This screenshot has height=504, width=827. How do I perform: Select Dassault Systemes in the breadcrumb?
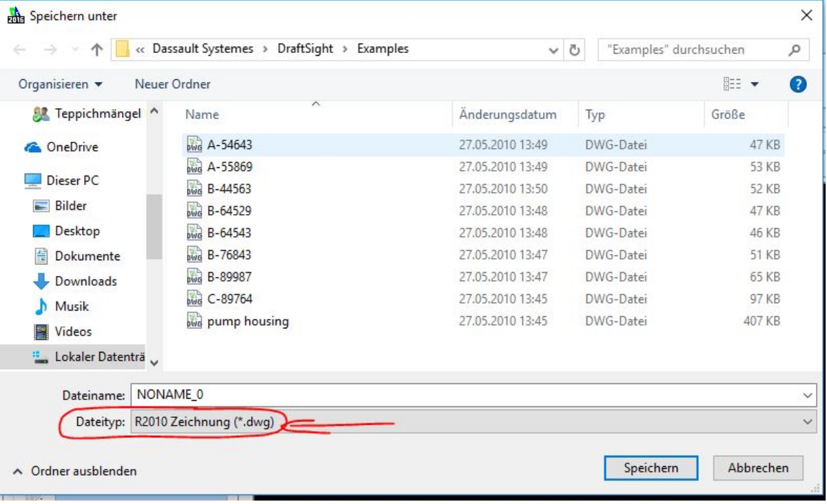[x=203, y=49]
